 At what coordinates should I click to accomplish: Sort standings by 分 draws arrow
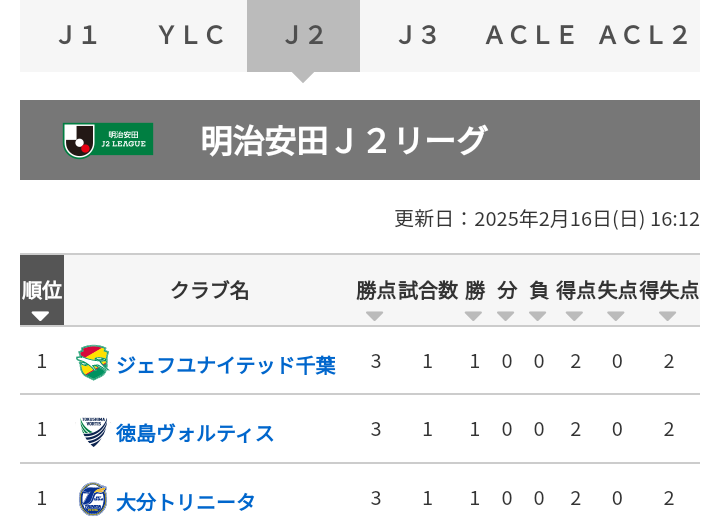pyautogui.click(x=506, y=316)
